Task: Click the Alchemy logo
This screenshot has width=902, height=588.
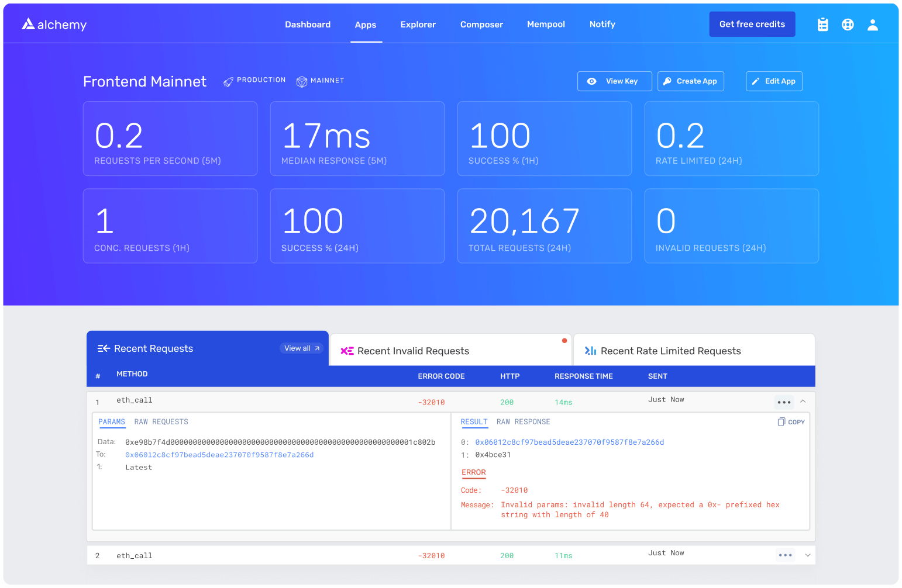Action: (54, 25)
